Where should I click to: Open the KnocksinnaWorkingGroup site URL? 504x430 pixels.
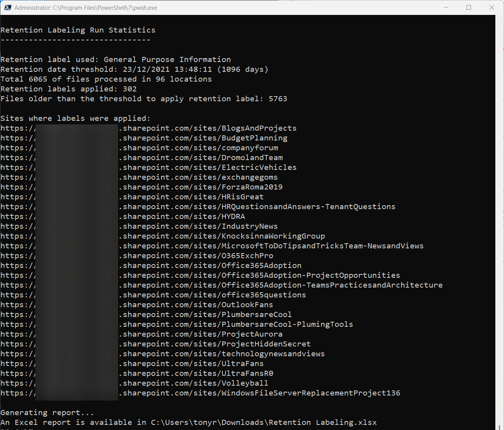tap(224, 236)
